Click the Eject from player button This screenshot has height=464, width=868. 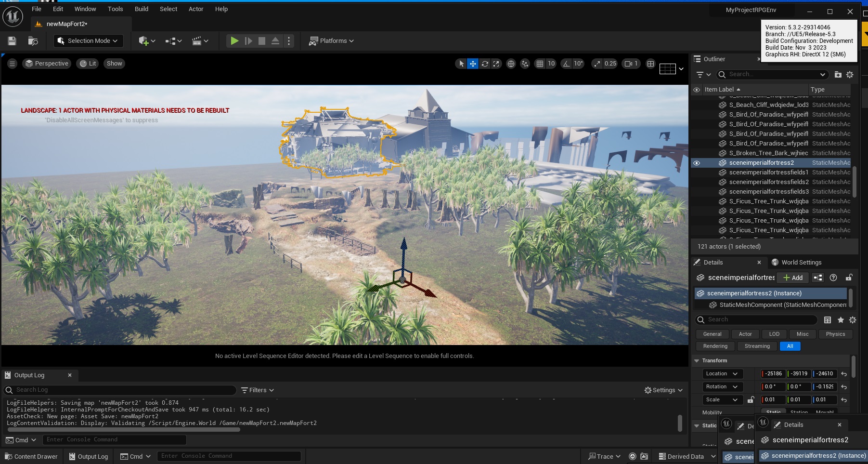pos(275,41)
